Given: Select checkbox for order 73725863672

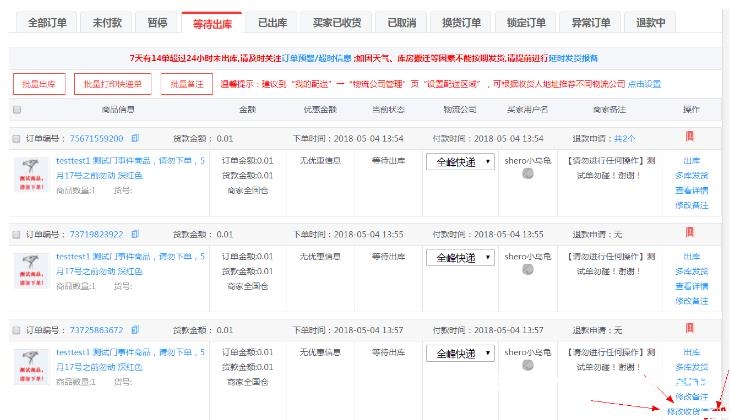Looking at the screenshot, I should tap(16, 330).
